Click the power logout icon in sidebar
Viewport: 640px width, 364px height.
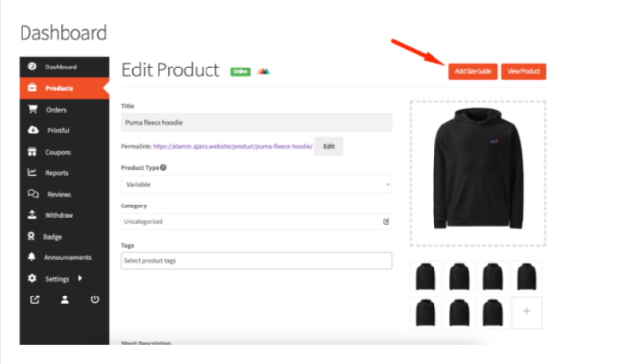coord(95,300)
